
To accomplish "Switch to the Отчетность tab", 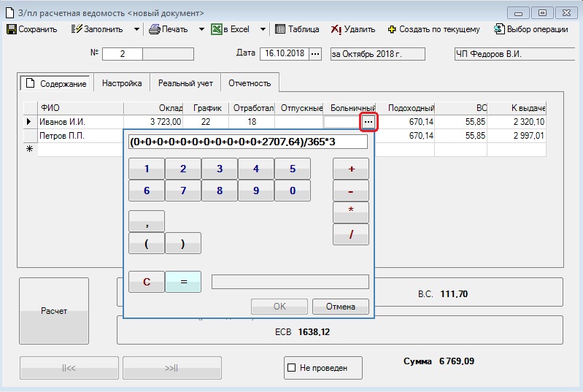I will click(250, 83).
